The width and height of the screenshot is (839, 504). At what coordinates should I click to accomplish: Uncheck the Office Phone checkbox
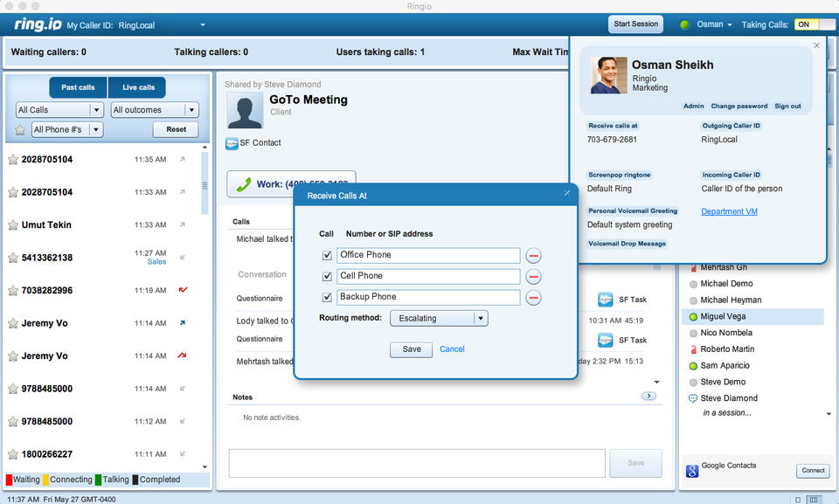click(327, 256)
